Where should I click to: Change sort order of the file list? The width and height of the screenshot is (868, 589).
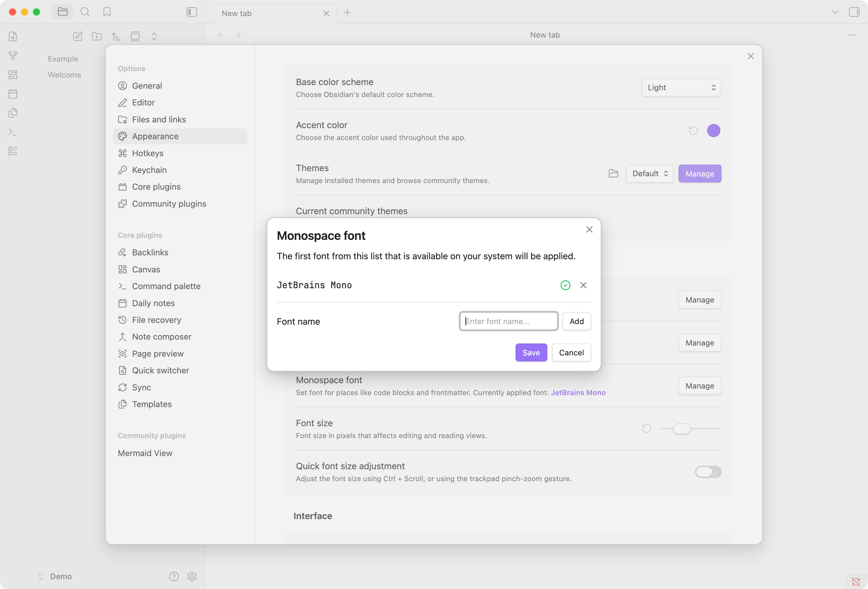[116, 36]
